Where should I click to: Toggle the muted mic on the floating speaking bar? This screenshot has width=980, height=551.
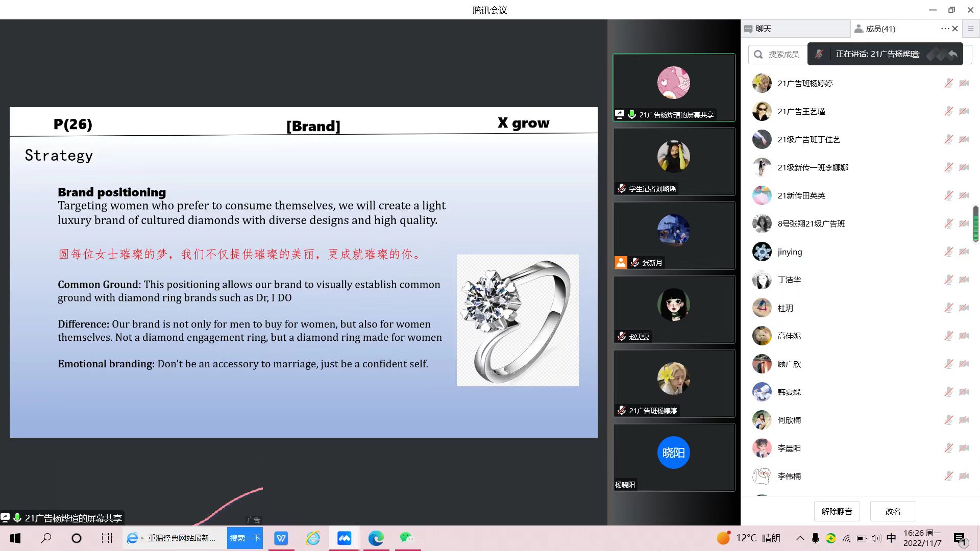(x=819, y=54)
